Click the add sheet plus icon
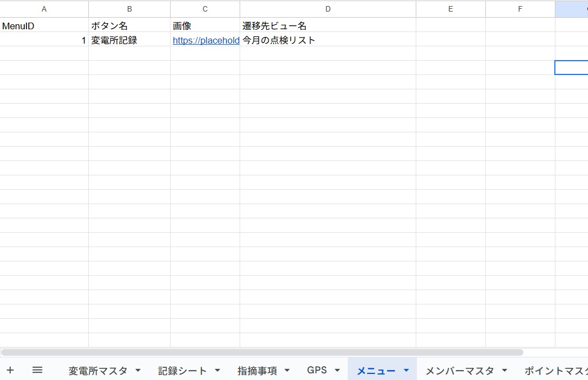The height and width of the screenshot is (380, 588). click(10, 370)
